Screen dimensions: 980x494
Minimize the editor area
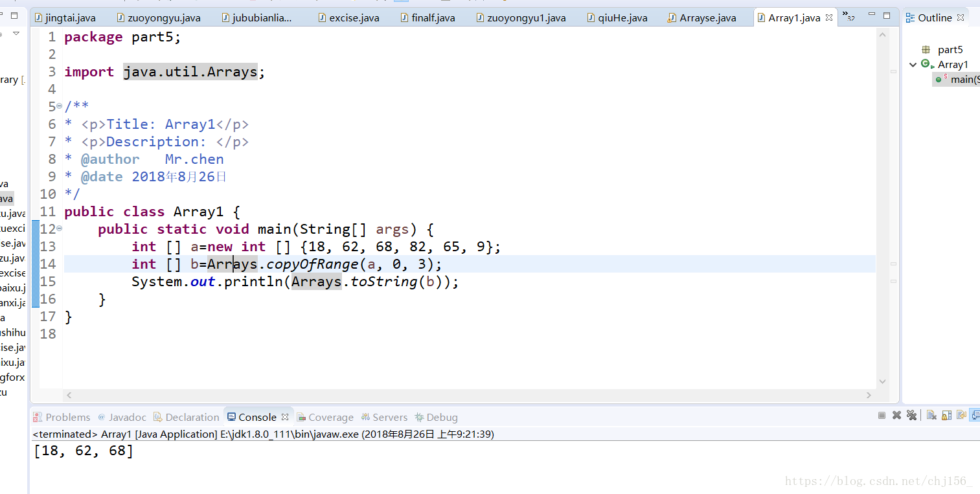tap(871, 14)
